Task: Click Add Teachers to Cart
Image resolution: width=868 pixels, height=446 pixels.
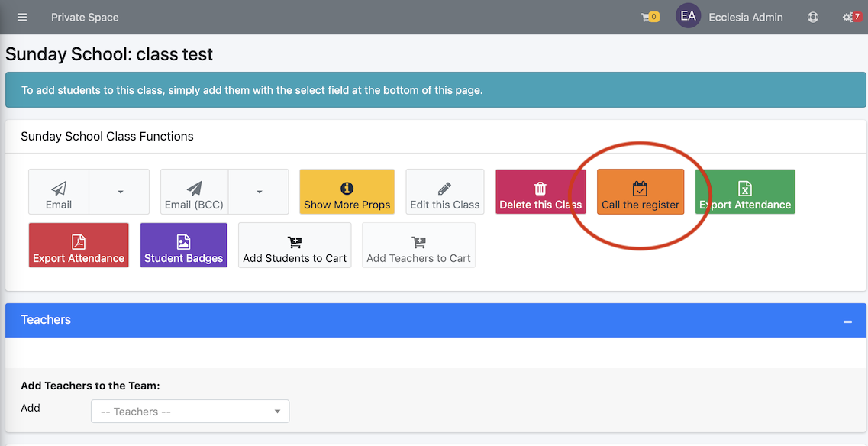Action: 418,245
